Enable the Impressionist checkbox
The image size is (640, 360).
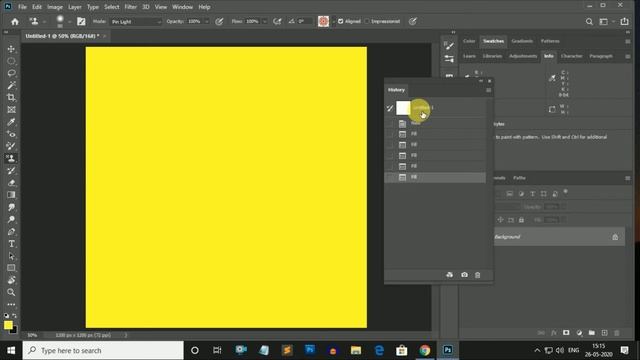(x=367, y=21)
